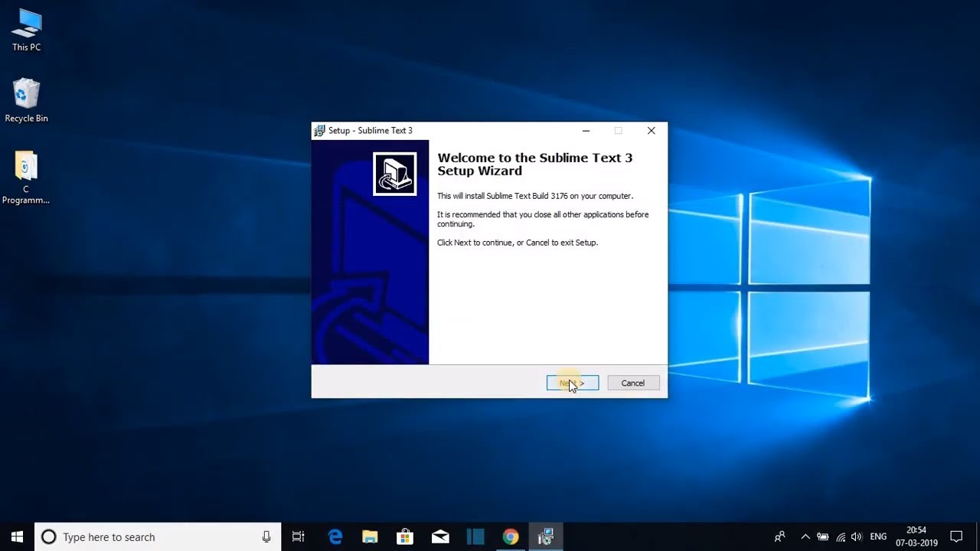Close the Setup wizard window

pos(651,131)
